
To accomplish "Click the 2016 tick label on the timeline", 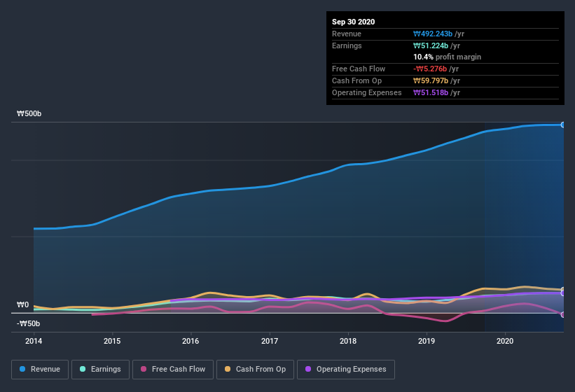I will pos(190,341).
